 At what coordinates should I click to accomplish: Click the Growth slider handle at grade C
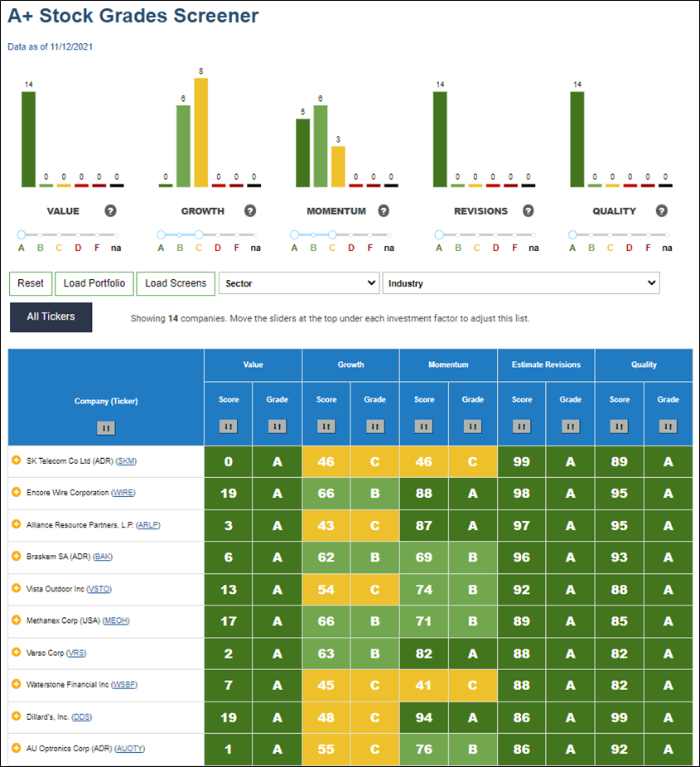click(198, 234)
